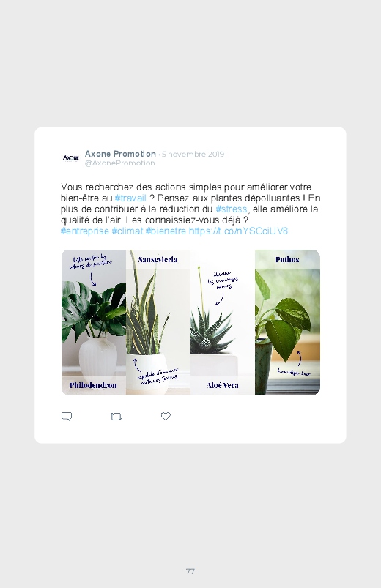381x588 pixels.
Task: Click the Sansevieria title label
Action: [x=158, y=259]
